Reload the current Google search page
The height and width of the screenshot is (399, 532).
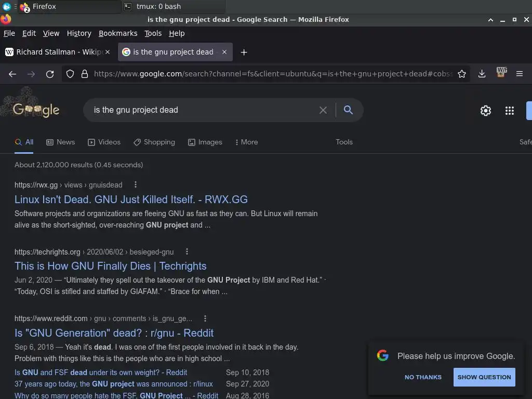50,74
